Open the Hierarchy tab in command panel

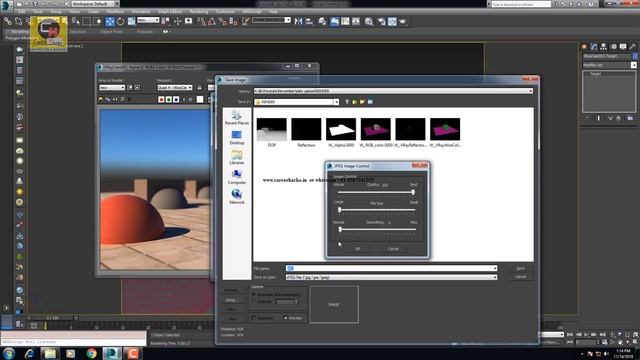(603, 47)
